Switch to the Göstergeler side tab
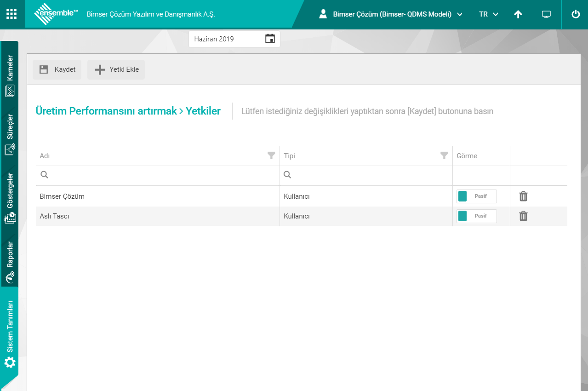 [10, 198]
